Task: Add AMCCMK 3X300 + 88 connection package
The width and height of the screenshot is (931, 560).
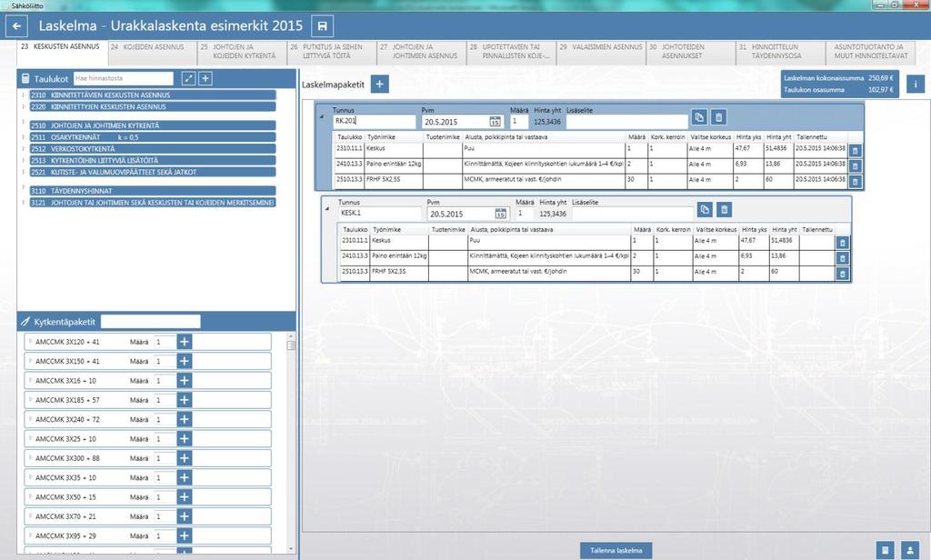Action: coord(185,458)
